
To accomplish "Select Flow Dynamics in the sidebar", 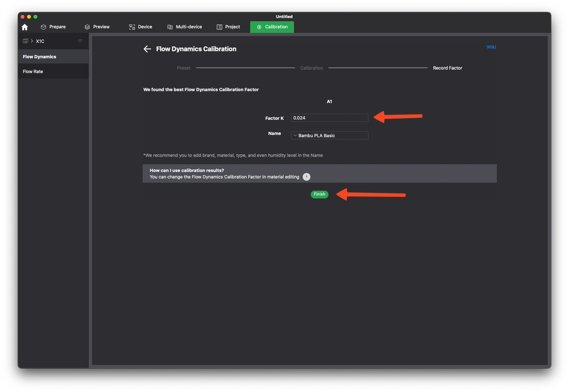I will point(39,57).
